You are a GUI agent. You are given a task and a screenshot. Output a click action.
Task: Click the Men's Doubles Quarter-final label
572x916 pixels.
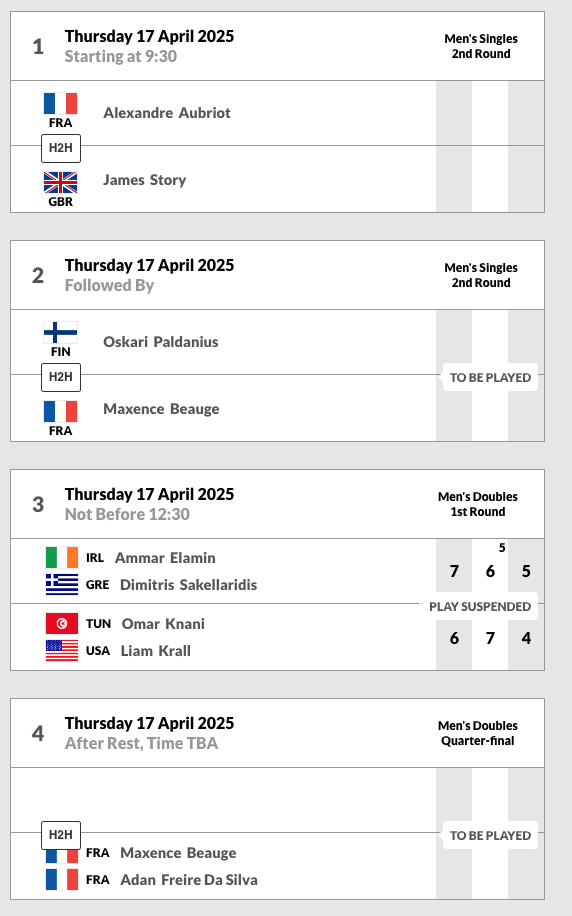click(478, 733)
